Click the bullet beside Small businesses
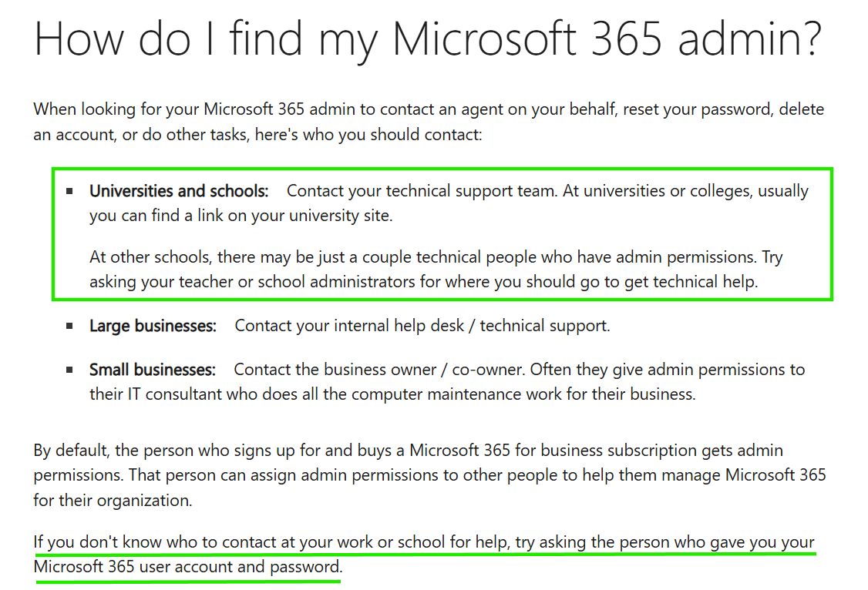Screen dimensions: 868x590 (x=69, y=370)
